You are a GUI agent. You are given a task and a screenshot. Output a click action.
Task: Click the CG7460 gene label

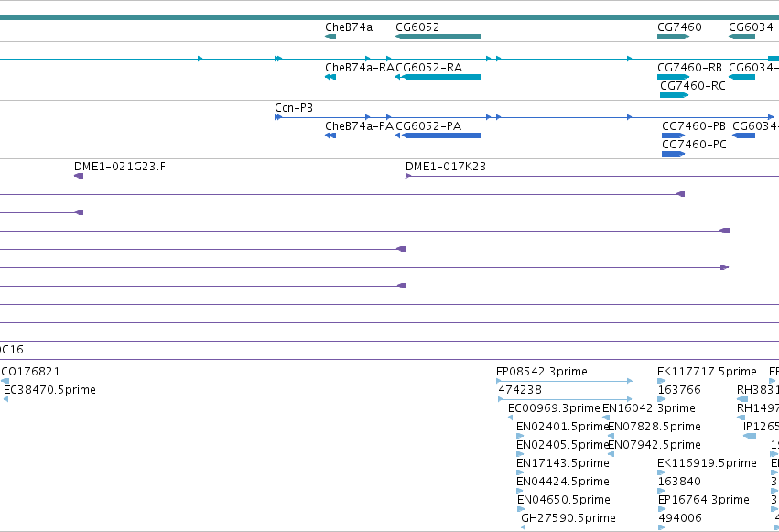(x=679, y=27)
